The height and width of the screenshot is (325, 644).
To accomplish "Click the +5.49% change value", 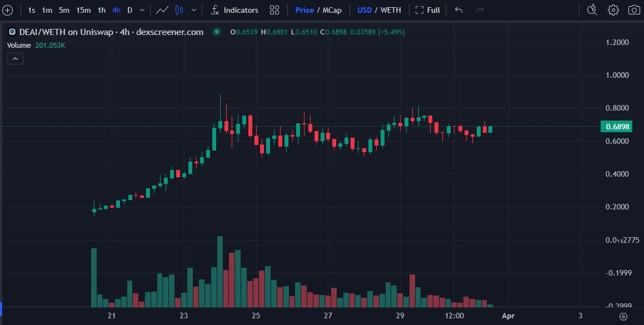I will [x=392, y=32].
